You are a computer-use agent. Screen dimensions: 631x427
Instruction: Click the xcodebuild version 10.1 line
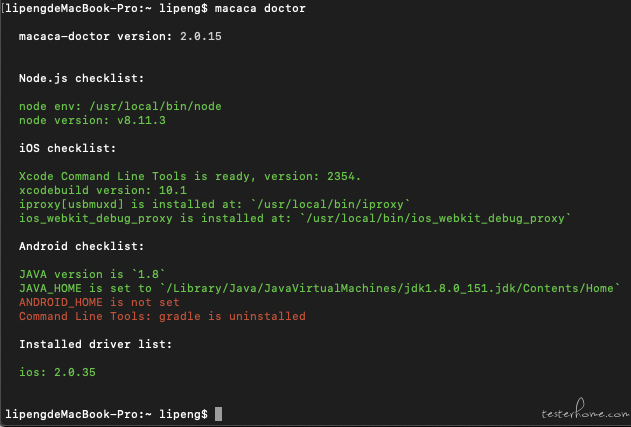(x=103, y=190)
